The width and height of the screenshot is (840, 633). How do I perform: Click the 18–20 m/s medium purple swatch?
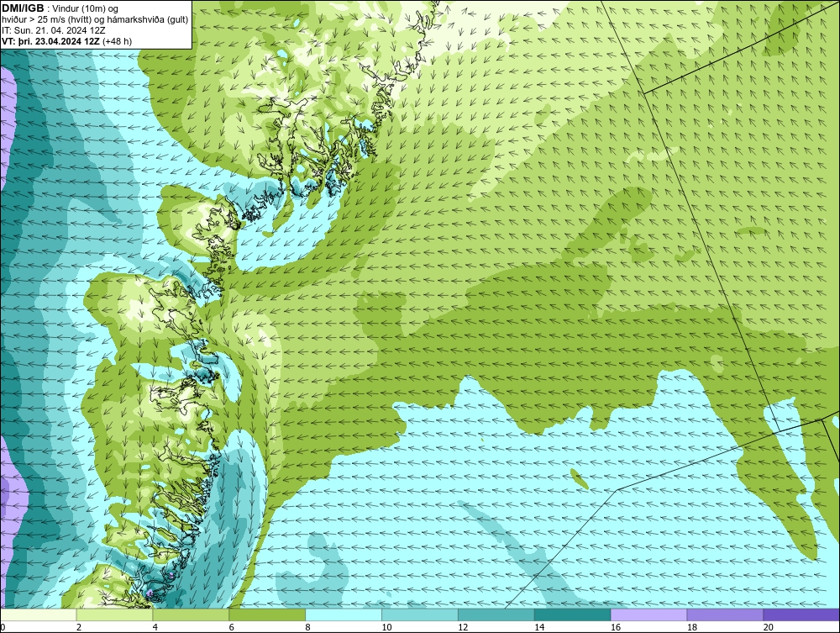click(725, 615)
